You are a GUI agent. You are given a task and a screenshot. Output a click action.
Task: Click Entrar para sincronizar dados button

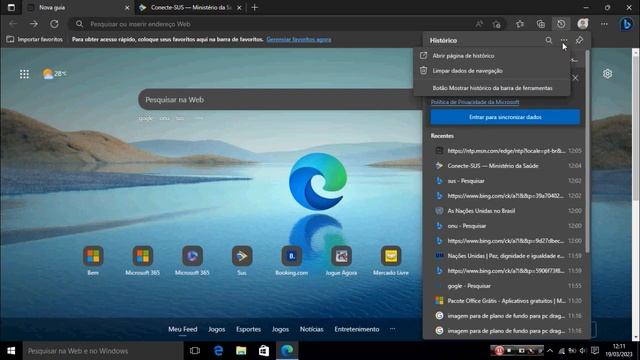[505, 117]
